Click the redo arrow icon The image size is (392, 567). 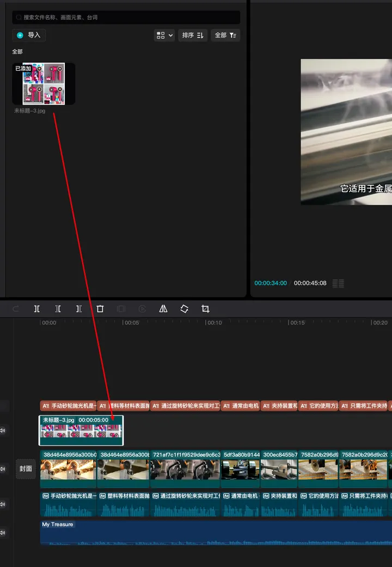(16, 309)
